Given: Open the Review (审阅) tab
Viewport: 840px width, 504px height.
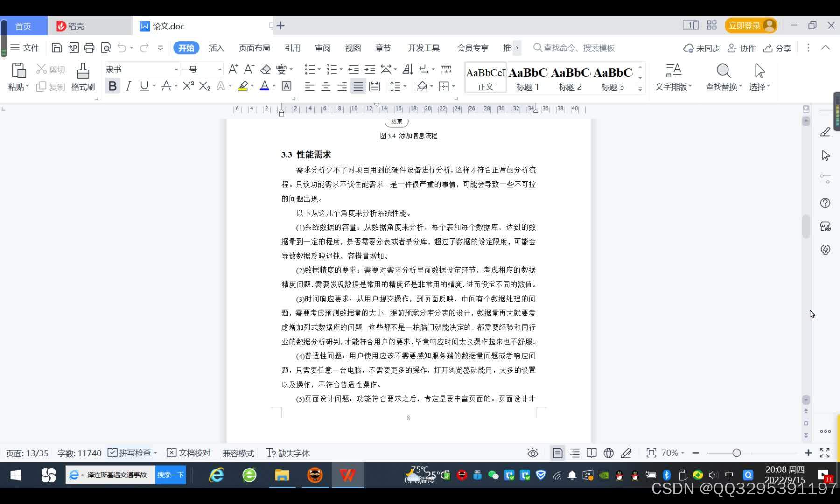Looking at the screenshot, I should point(322,48).
